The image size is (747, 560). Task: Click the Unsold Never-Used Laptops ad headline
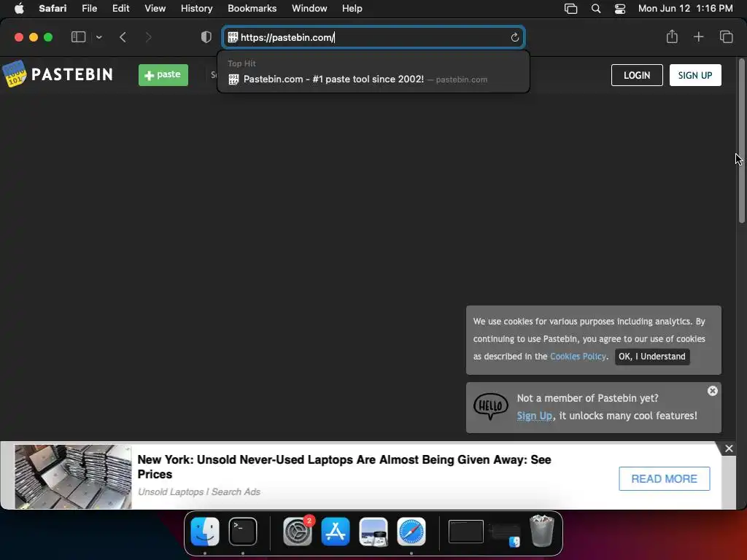344,467
